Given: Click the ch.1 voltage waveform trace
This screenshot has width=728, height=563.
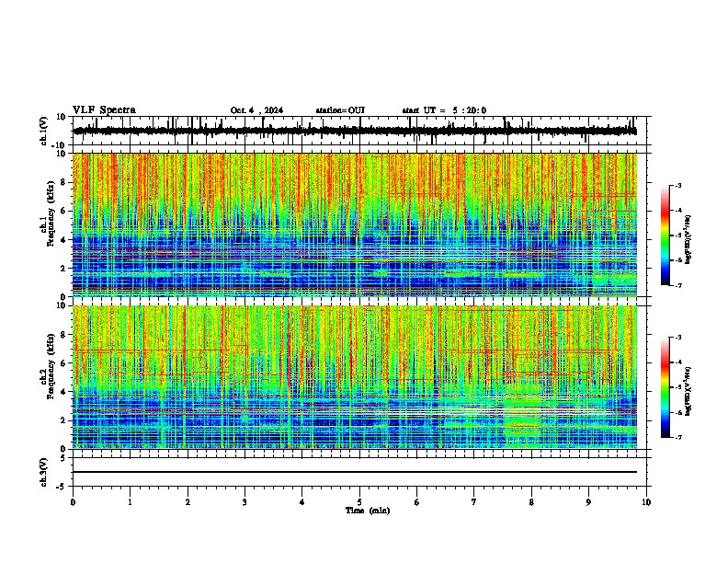Looking at the screenshot, I should 355,131.
